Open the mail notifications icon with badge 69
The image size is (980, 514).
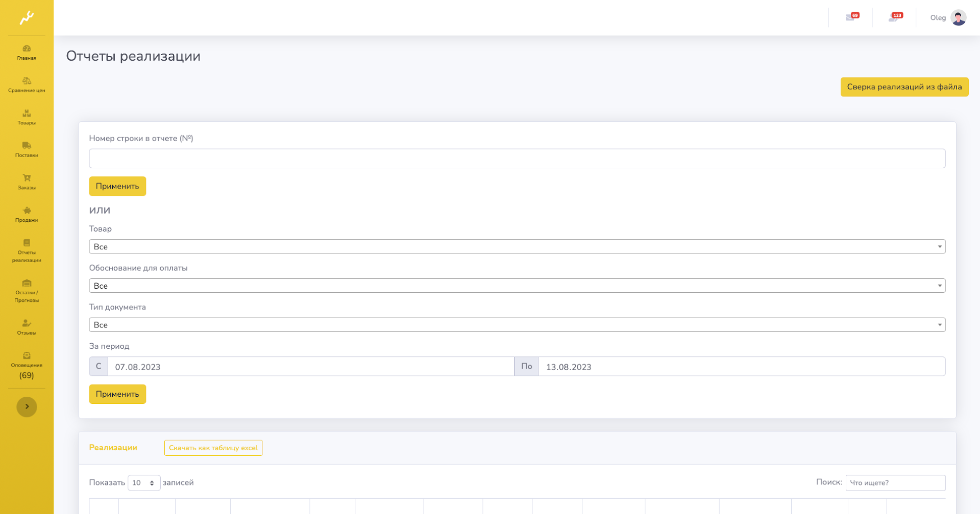point(851,17)
